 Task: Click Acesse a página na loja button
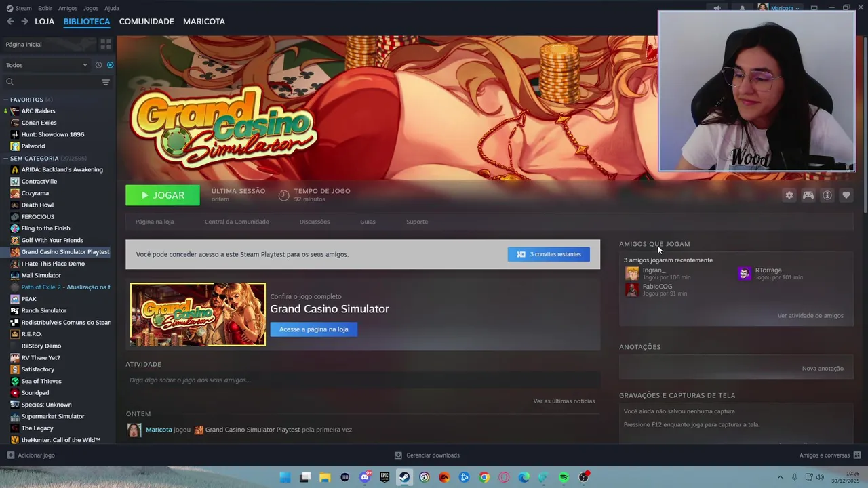point(313,329)
